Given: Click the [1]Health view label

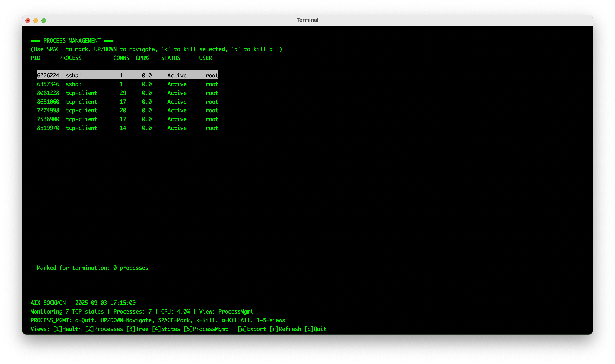Looking at the screenshot, I should point(67,329).
